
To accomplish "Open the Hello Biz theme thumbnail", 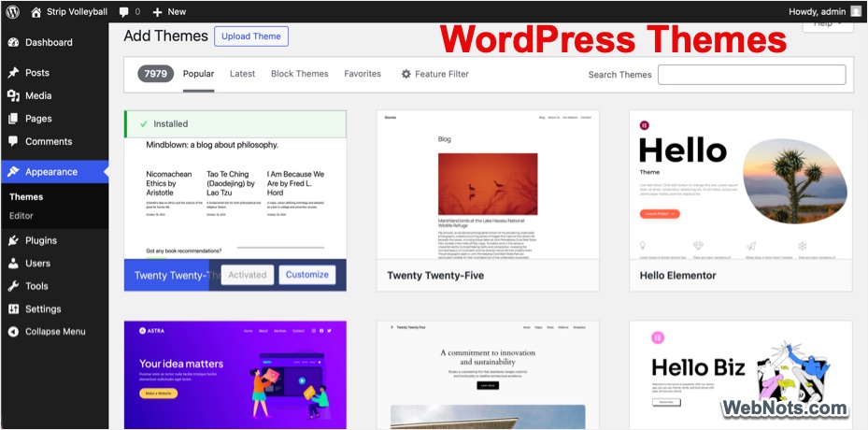I will (x=741, y=375).
